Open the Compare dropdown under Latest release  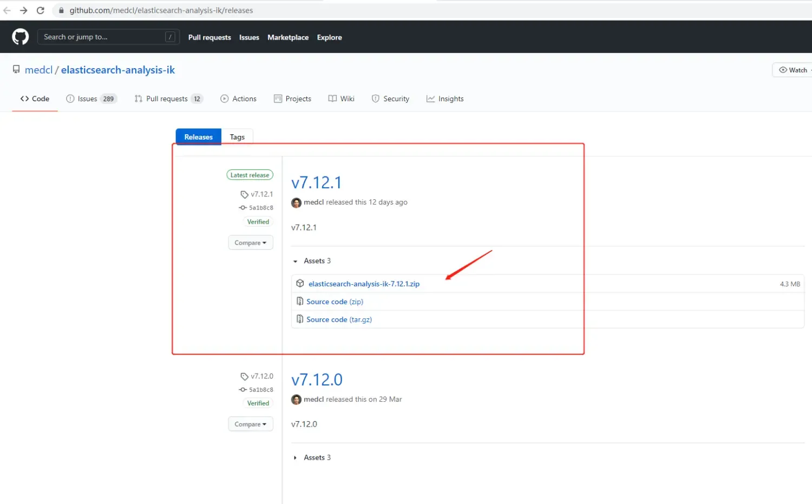pyautogui.click(x=250, y=242)
